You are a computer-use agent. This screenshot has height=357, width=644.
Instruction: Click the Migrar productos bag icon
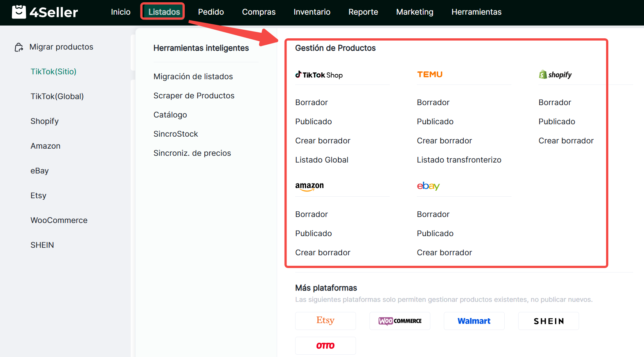[x=19, y=47]
